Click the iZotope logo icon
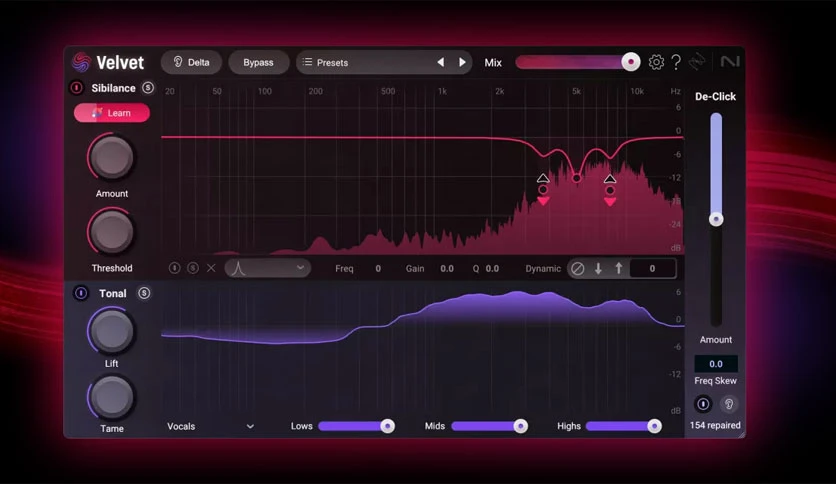This screenshot has height=484, width=836. [x=697, y=62]
